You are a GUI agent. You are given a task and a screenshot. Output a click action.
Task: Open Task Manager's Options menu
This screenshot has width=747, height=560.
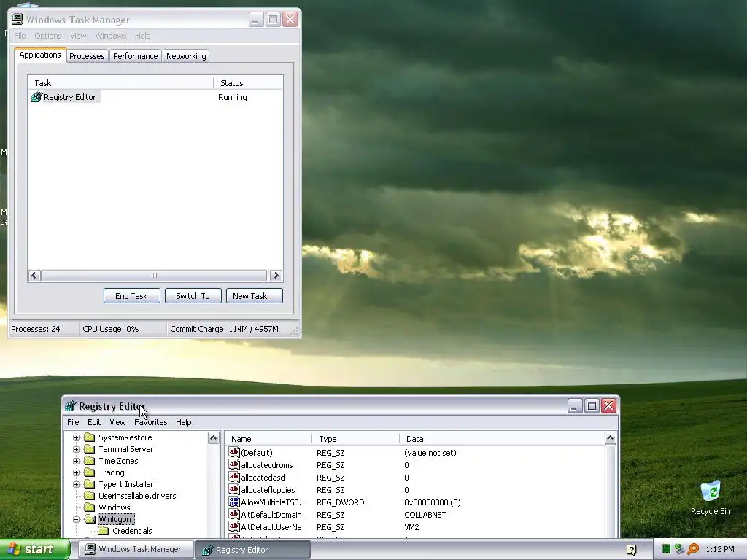pyautogui.click(x=47, y=36)
